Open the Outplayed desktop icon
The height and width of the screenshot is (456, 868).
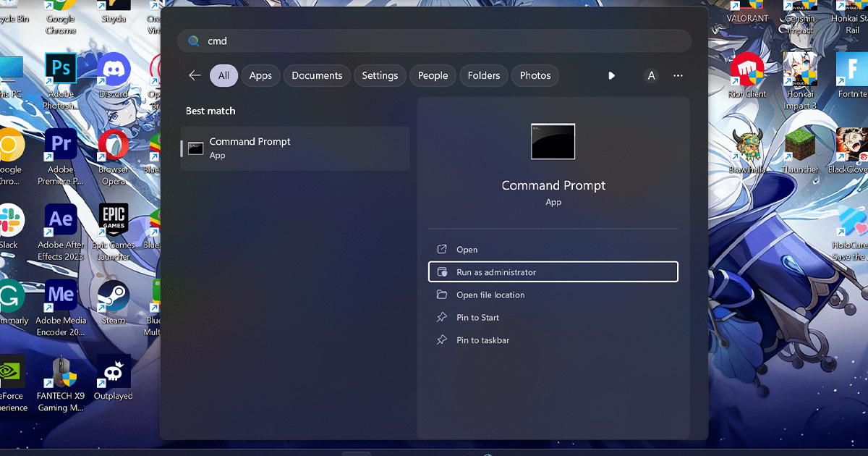click(x=114, y=373)
